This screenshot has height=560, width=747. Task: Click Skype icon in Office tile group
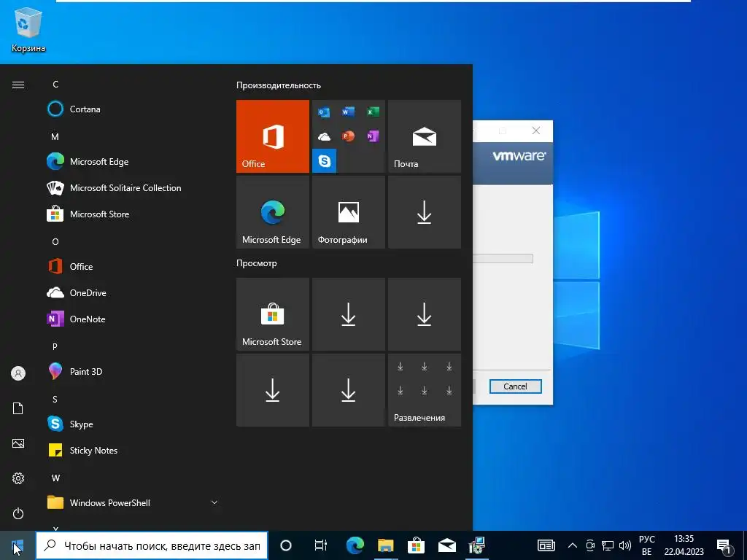tap(325, 161)
